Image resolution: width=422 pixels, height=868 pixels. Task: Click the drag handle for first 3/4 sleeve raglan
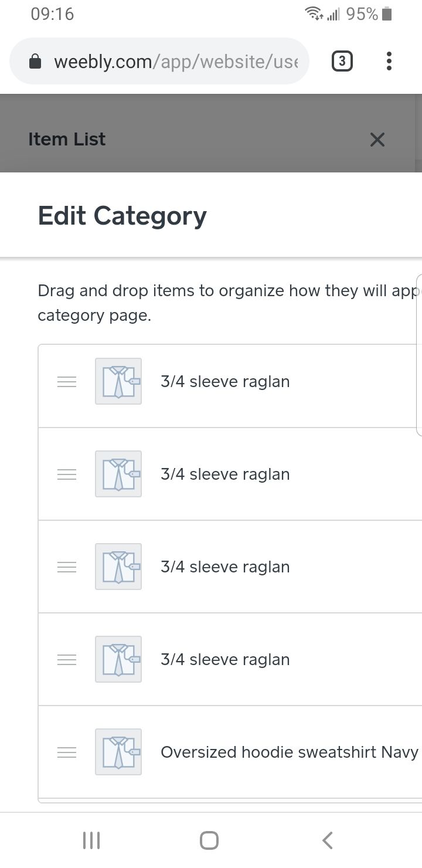(x=66, y=381)
